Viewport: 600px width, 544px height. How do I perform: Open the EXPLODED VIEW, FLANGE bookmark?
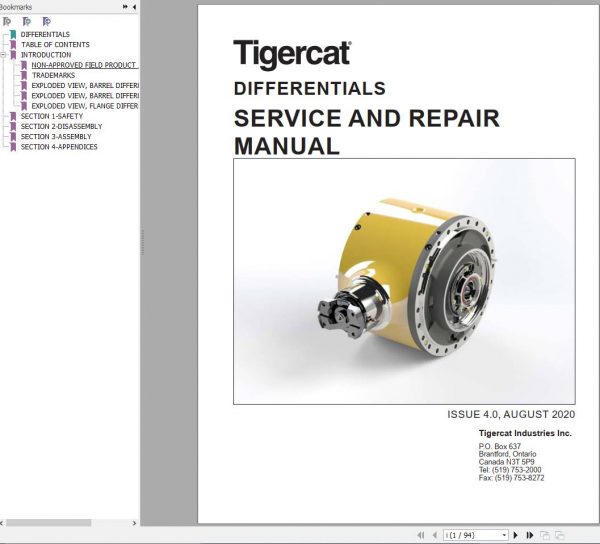click(85, 106)
